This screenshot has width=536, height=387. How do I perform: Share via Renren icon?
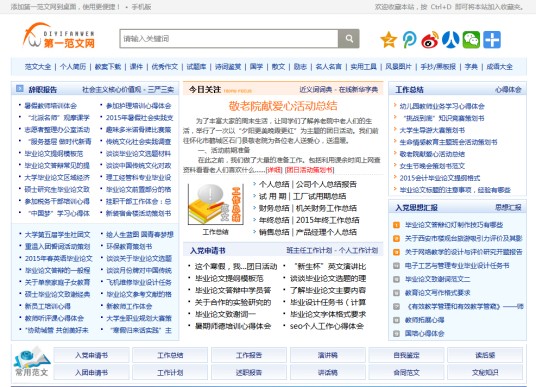(x=451, y=40)
